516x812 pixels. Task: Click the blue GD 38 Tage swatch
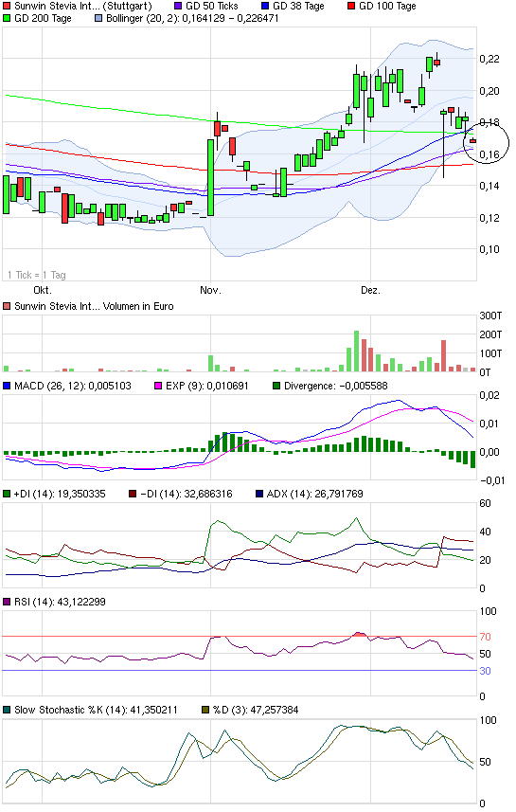[265, 7]
